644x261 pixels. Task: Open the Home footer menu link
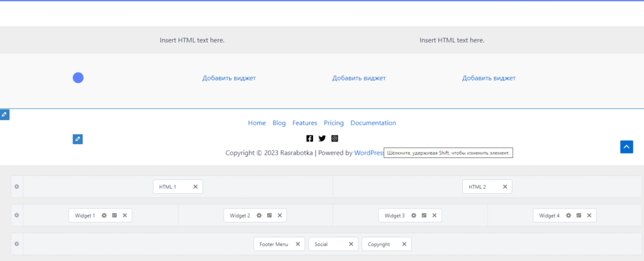pyautogui.click(x=257, y=123)
